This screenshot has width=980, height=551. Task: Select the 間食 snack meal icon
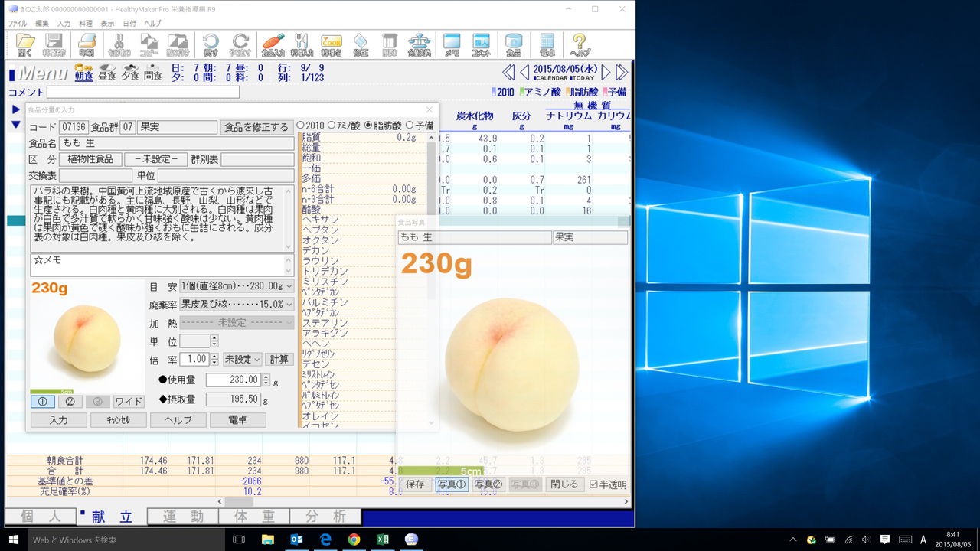pos(152,73)
